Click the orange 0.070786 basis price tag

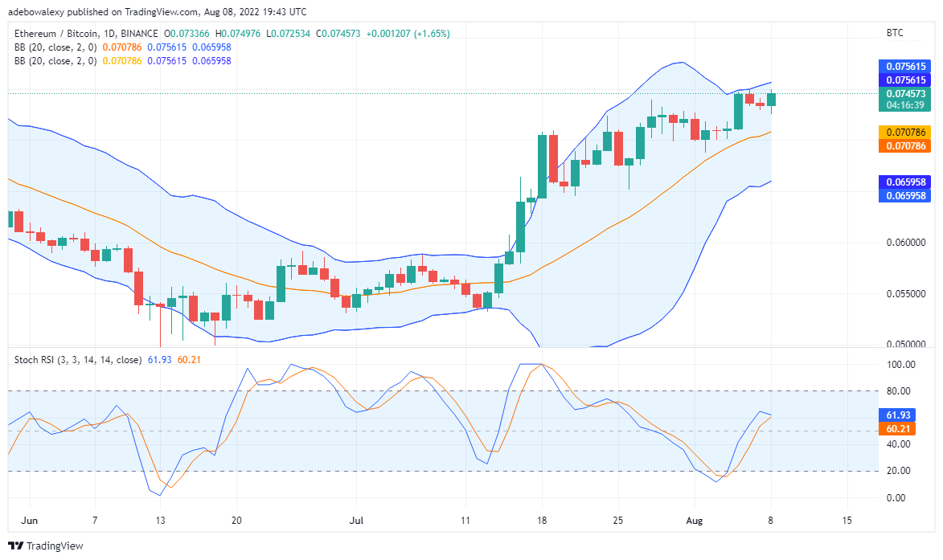pyautogui.click(x=904, y=146)
